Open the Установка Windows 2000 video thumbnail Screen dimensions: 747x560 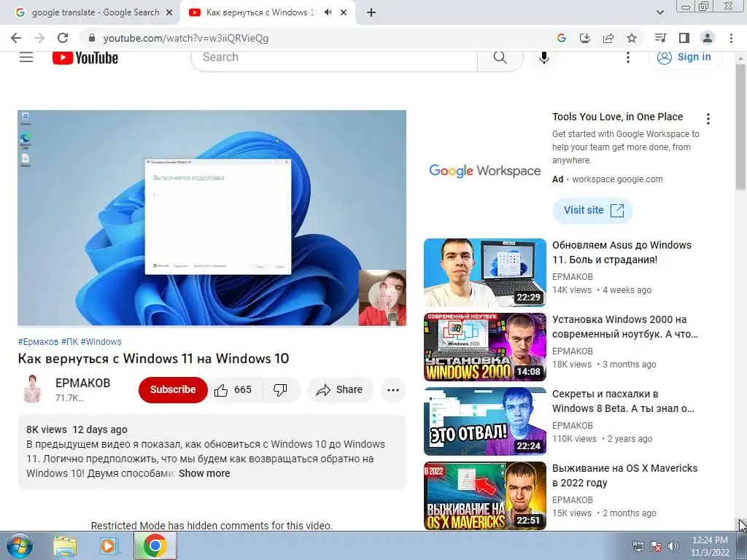[x=485, y=347]
